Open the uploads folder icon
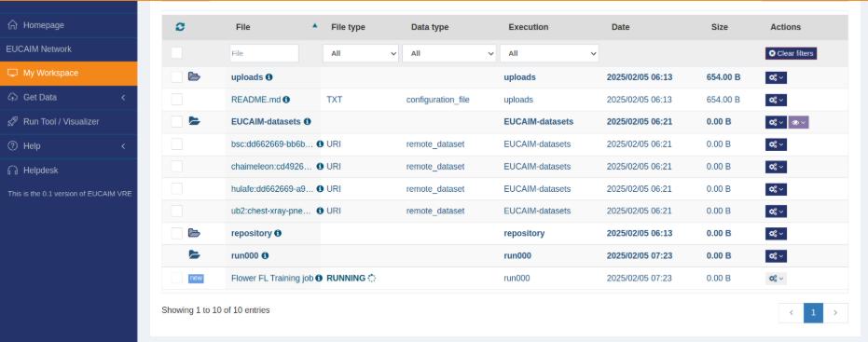 194,76
